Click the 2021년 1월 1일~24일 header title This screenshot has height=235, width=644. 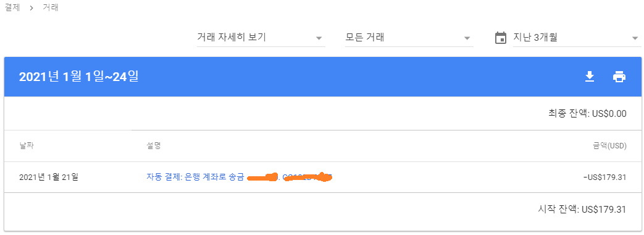coord(79,77)
